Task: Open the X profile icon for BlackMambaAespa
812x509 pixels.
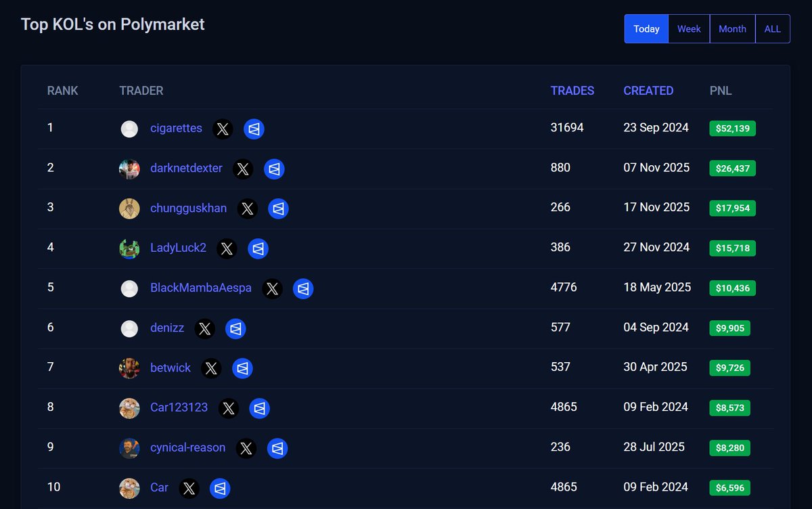Action: tap(272, 288)
